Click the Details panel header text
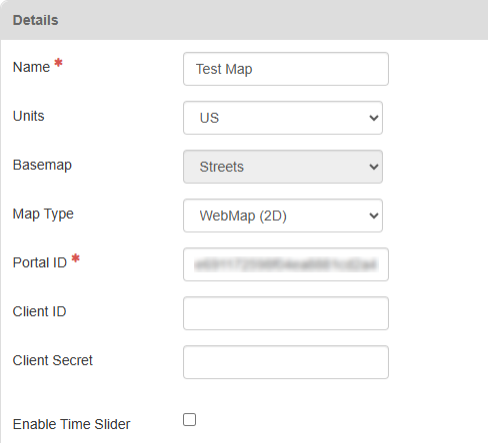The image size is (488, 443). pos(35,20)
